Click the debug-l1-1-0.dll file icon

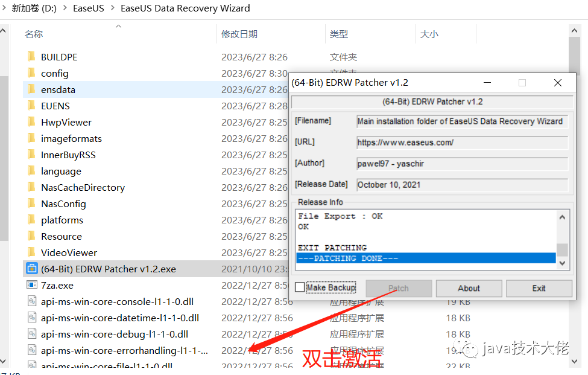[32, 334]
